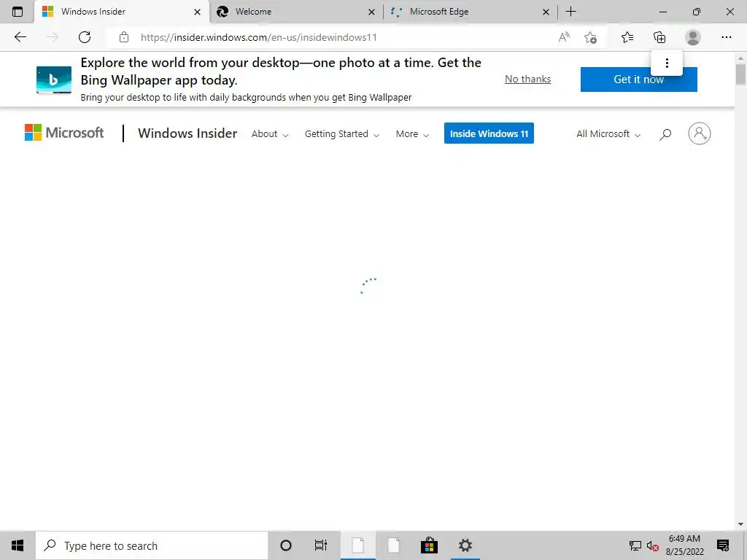Open Read aloud in address bar

[x=564, y=37]
